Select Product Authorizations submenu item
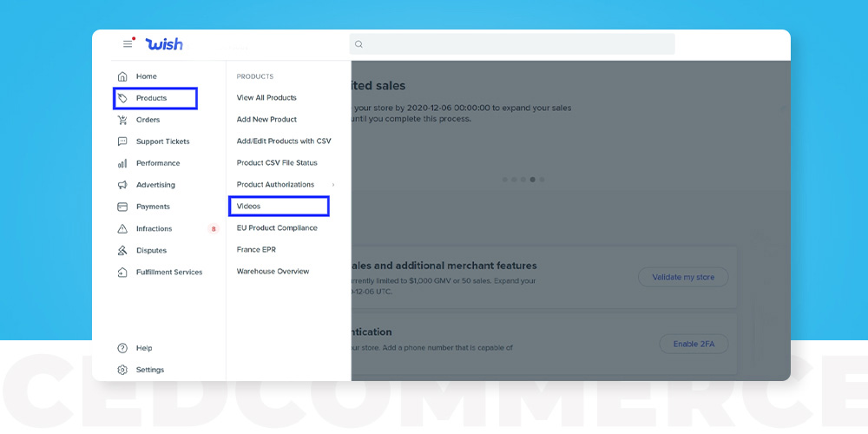The image size is (868, 434). point(275,184)
